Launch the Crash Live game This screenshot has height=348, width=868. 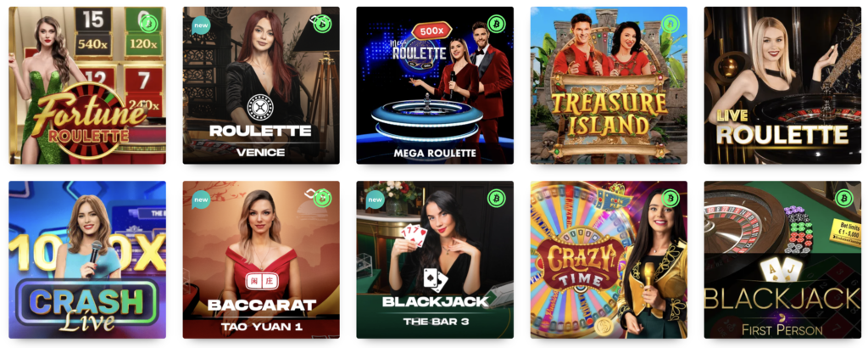pos(87,260)
